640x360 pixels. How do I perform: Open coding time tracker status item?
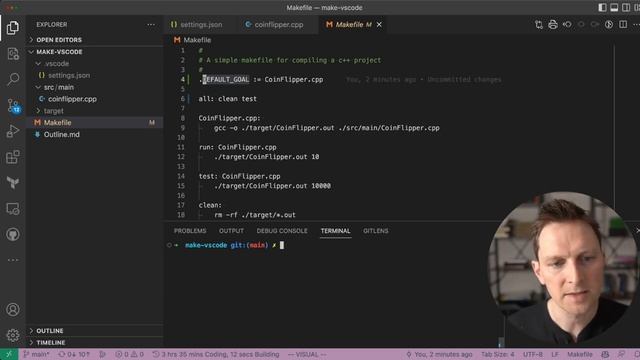(x=216, y=354)
